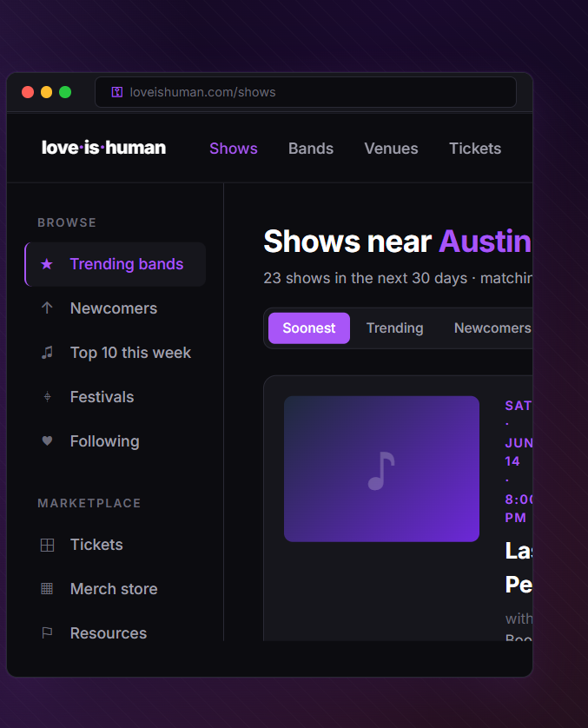This screenshot has width=588, height=728.
Task: Open Trending bands in sidebar
Action: point(116,264)
